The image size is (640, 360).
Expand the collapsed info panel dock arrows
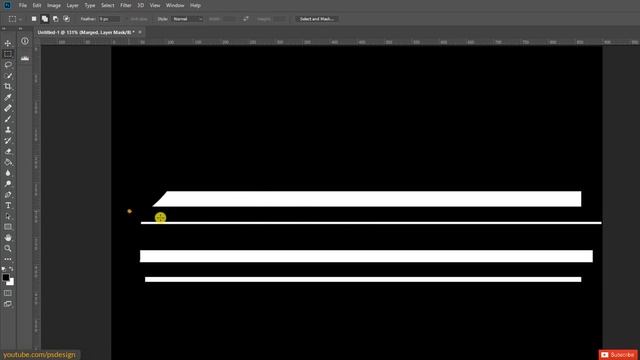pos(20,29)
